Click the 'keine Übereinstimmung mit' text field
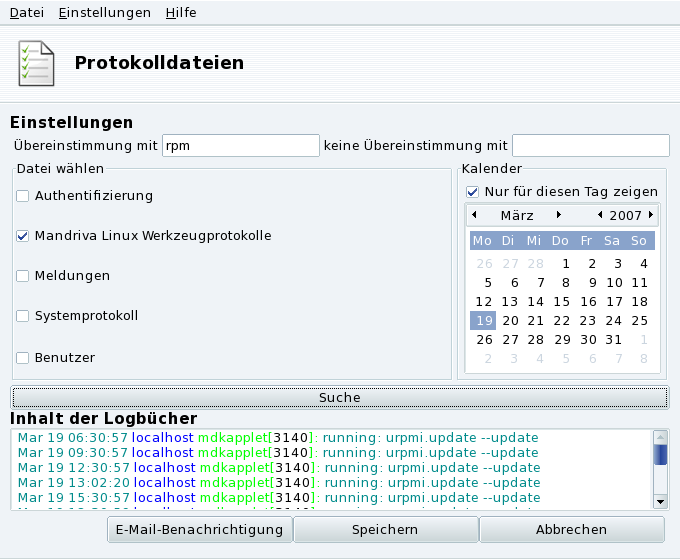The height and width of the screenshot is (560, 680). 590,146
